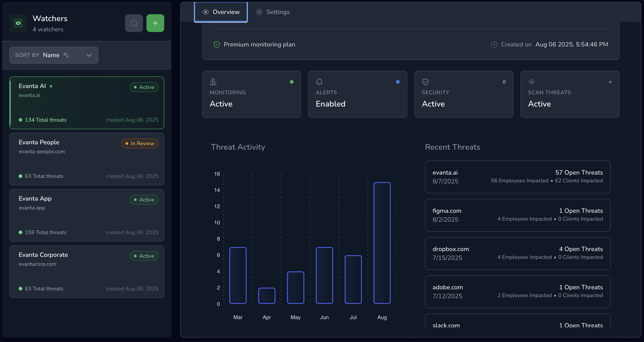
Task: Add a new watcher with plus button
Action: click(x=155, y=23)
